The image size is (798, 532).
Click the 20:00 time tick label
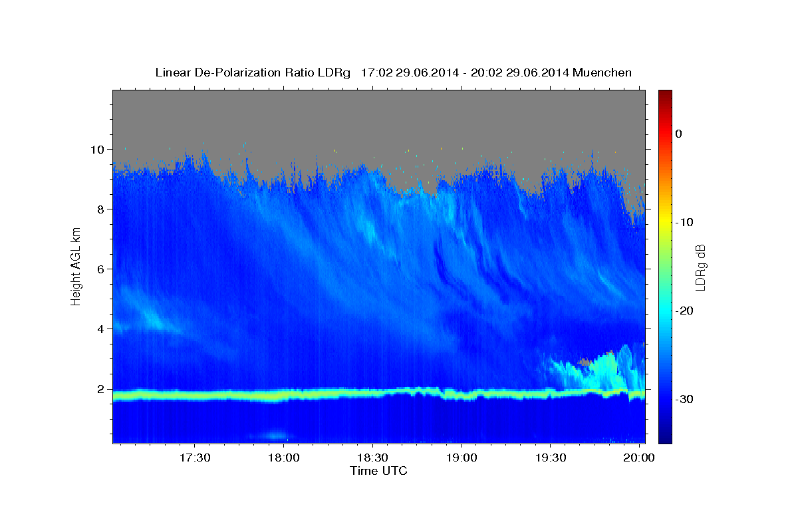[639, 458]
